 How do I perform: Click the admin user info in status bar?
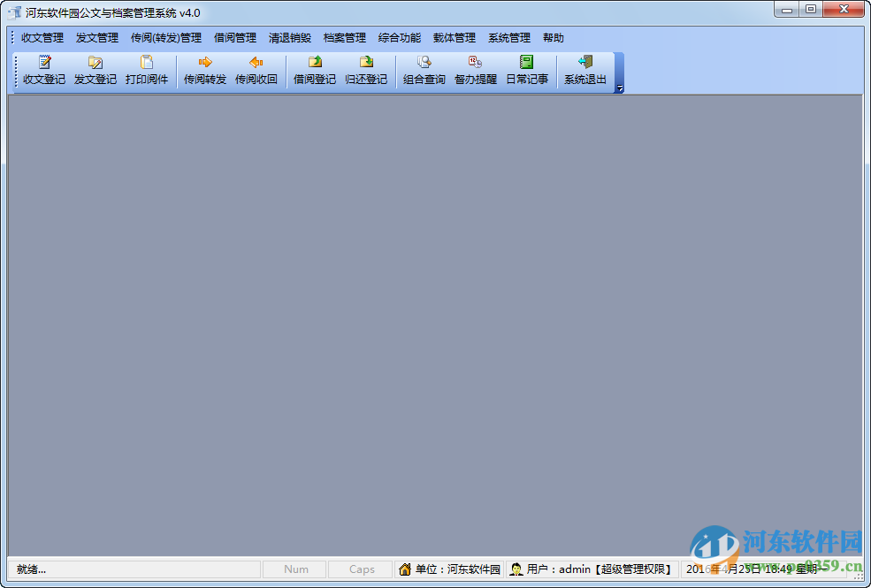594,569
